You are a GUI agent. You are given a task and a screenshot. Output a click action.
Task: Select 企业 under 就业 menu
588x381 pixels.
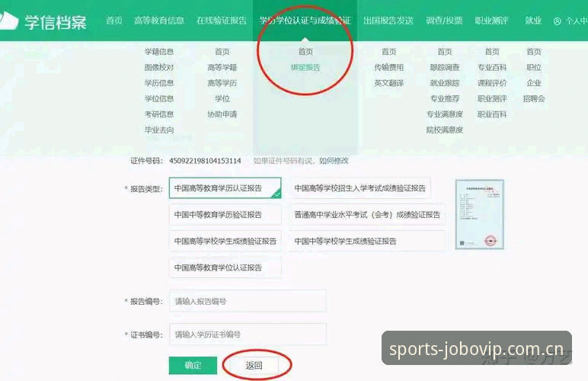[534, 83]
